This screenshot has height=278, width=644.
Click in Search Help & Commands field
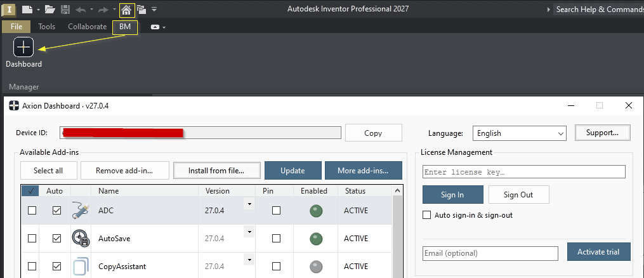click(600, 9)
